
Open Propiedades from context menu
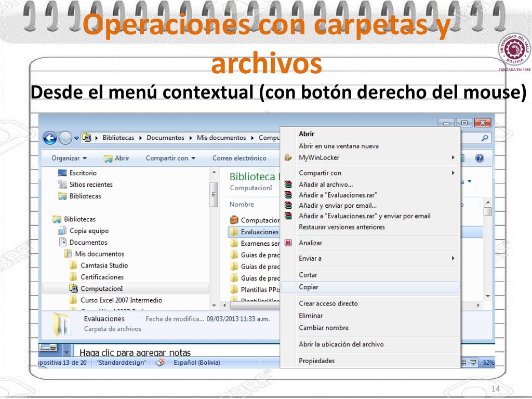coord(370,361)
